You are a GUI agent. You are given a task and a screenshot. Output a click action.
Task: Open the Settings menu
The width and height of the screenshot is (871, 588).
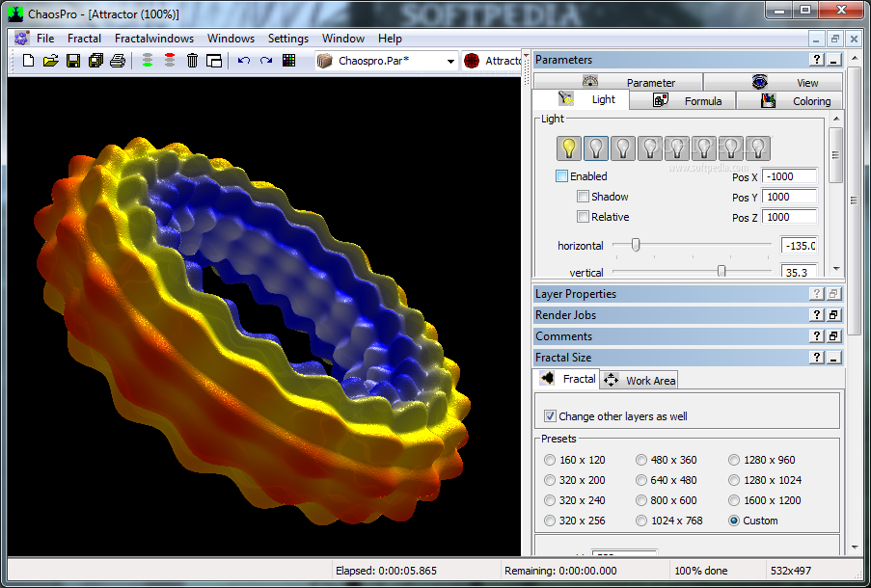point(288,39)
